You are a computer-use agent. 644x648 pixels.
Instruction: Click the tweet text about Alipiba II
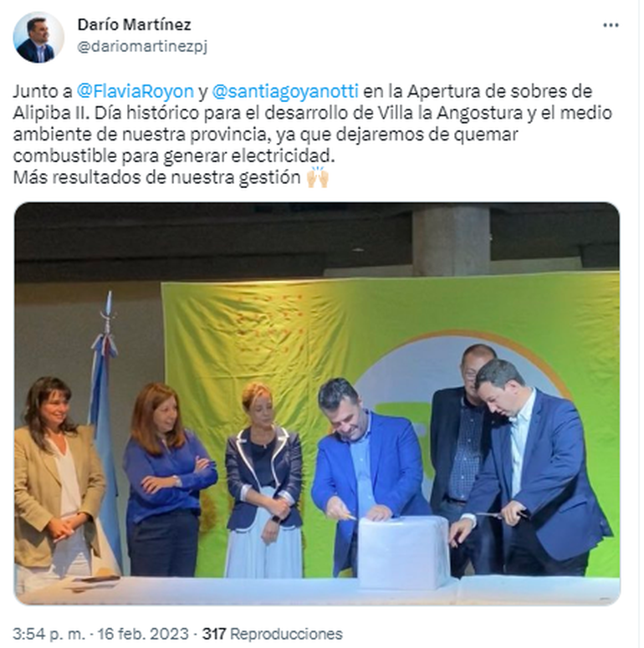point(313,135)
